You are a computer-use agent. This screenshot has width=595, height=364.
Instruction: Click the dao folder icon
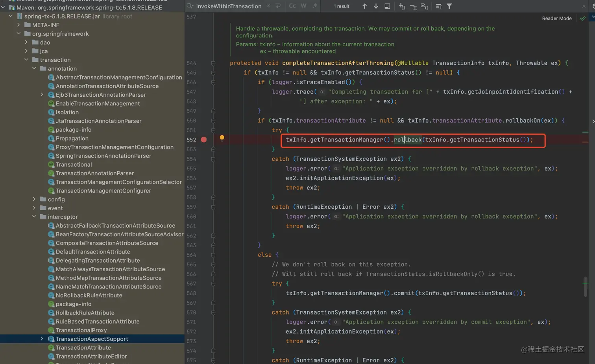(x=35, y=42)
